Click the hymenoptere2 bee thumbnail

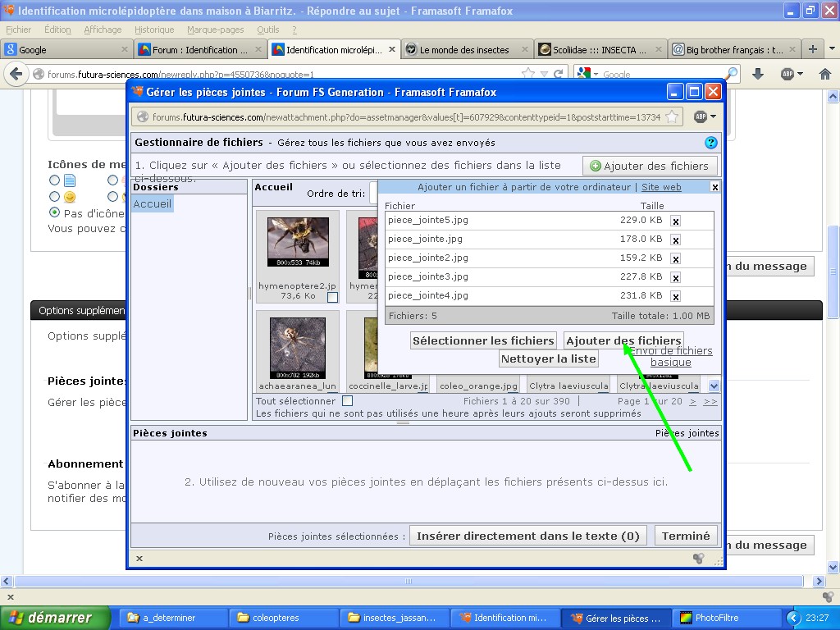click(298, 242)
